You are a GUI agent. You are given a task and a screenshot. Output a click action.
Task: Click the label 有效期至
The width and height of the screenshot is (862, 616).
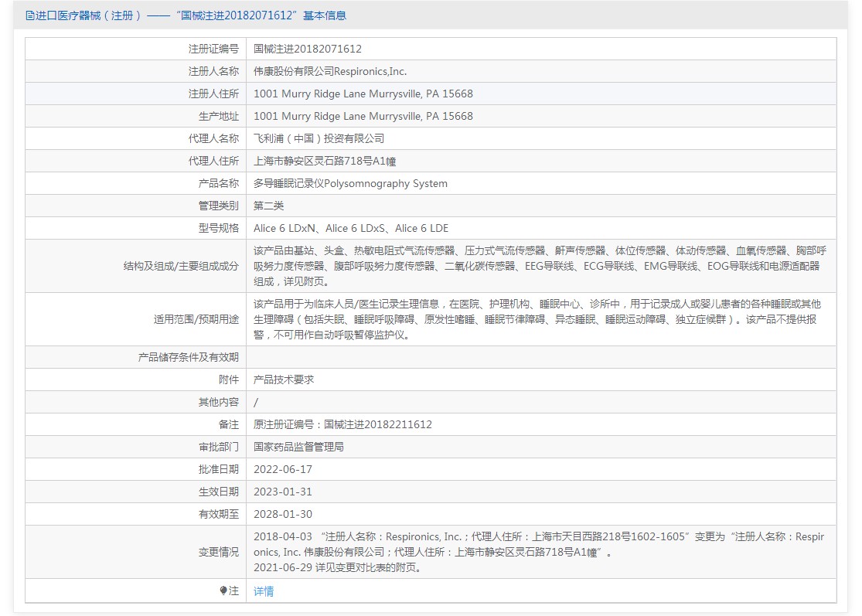(x=218, y=514)
